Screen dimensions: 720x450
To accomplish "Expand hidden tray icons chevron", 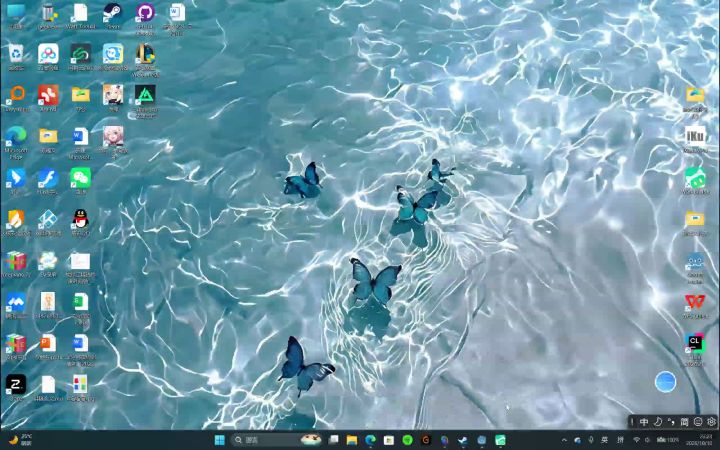I will [564, 440].
